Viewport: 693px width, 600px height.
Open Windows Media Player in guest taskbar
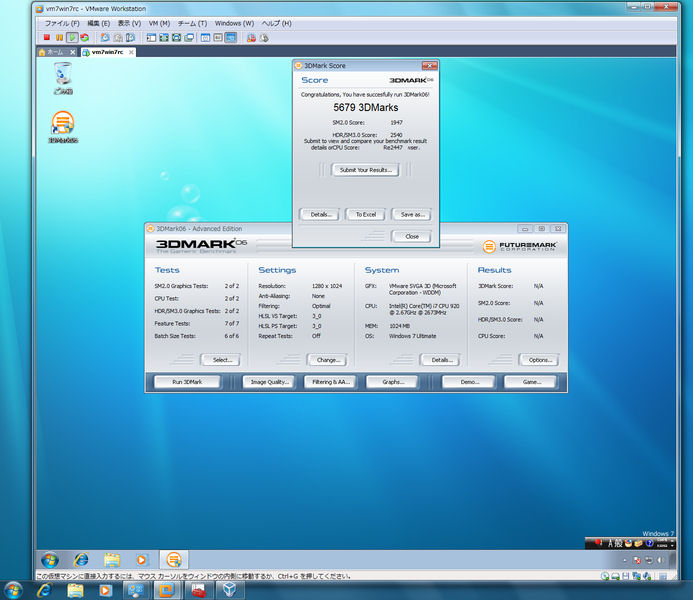point(141,560)
